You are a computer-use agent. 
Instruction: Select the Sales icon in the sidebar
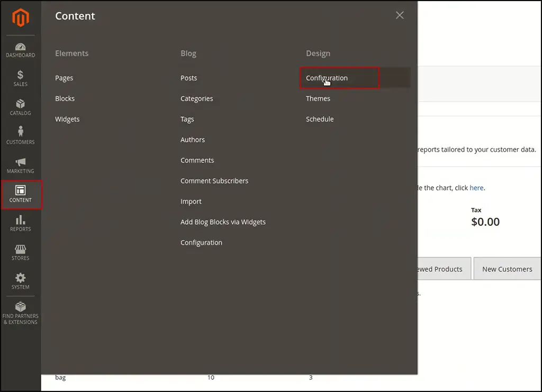pyautogui.click(x=20, y=78)
